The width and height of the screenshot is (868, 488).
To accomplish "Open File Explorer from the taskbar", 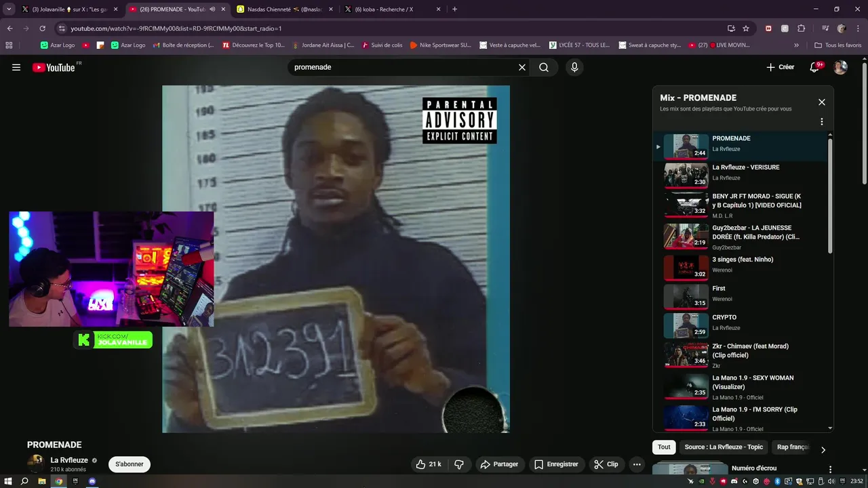I will tap(42, 481).
